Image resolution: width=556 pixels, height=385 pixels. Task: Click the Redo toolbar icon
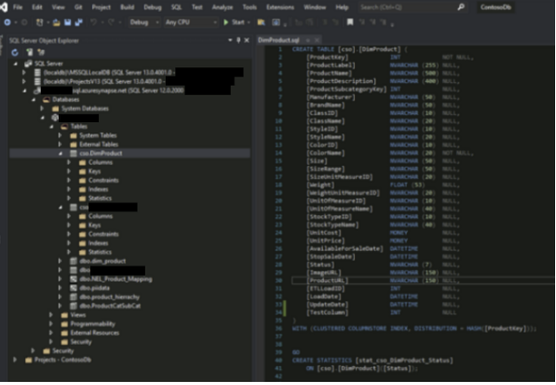point(111,22)
